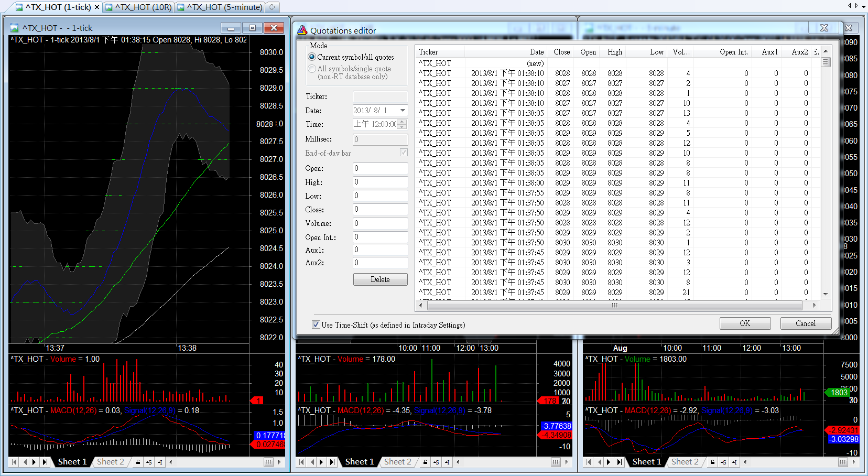Sort quotes by Ticker column header
The height and width of the screenshot is (476, 868).
coord(440,52)
